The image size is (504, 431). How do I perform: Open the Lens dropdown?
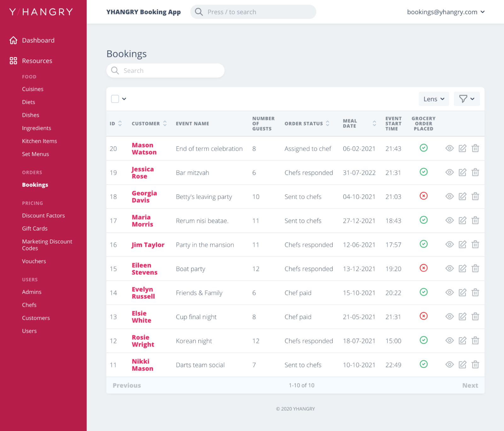433,99
